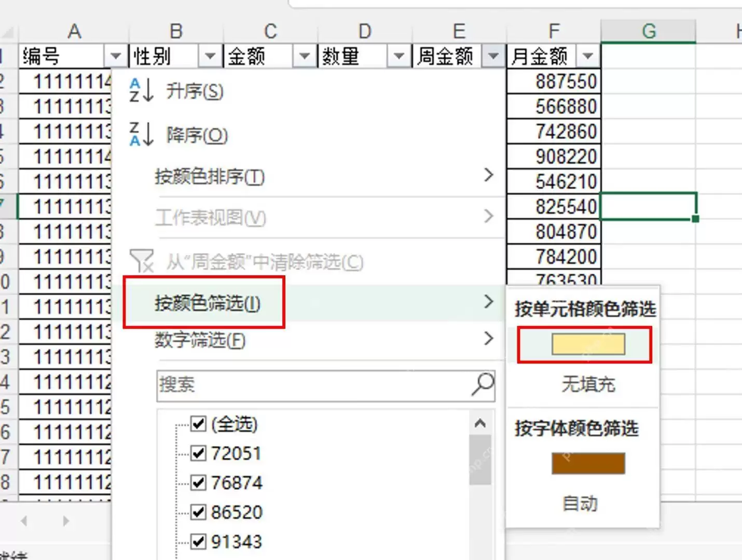Click the clear filter funnel icon
Screen dimensions: 742x560
(x=142, y=260)
